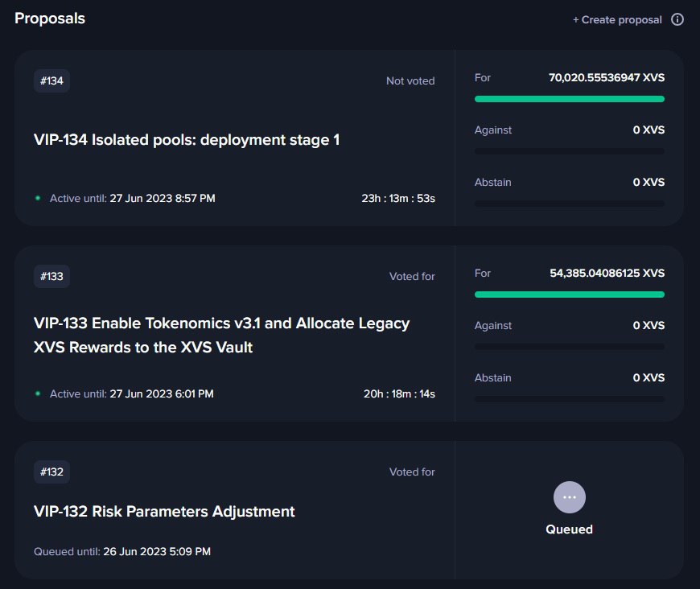
Task: Click the #134 proposal number badge
Action: [x=51, y=80]
